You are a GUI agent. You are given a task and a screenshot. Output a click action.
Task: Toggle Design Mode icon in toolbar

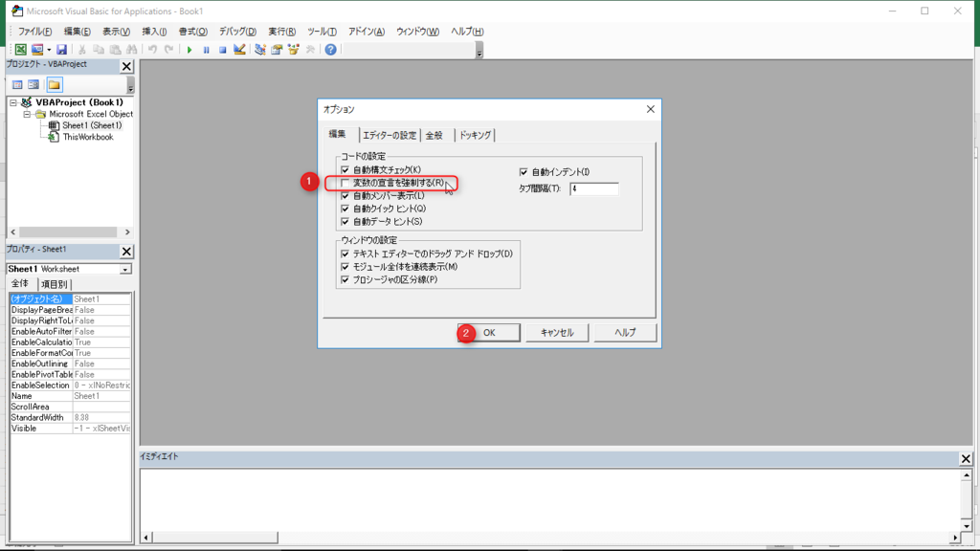click(239, 50)
